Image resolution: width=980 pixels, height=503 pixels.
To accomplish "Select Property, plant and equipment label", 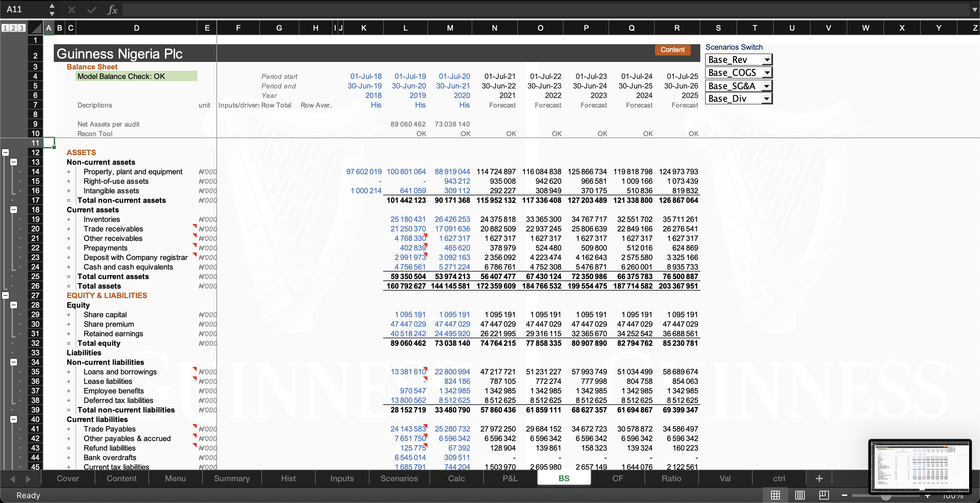I will [133, 172].
